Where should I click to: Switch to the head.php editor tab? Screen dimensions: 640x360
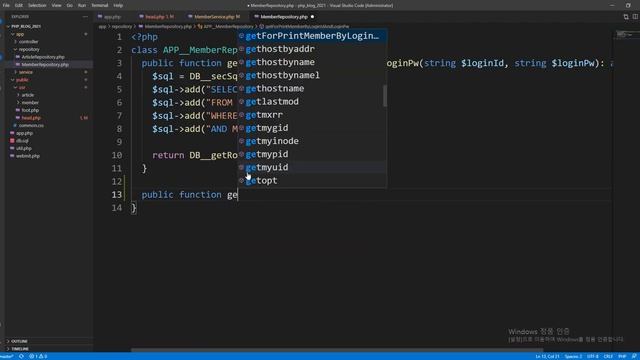157,17
